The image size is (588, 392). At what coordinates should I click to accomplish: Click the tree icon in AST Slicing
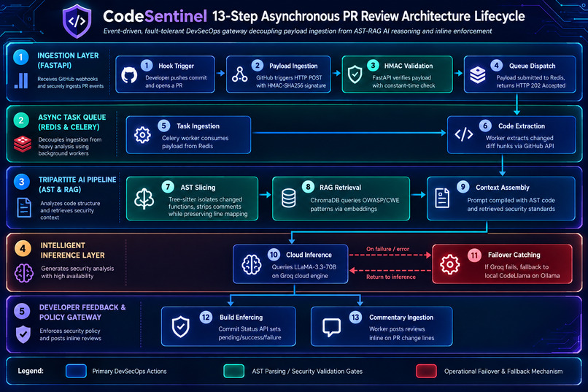[x=144, y=199]
